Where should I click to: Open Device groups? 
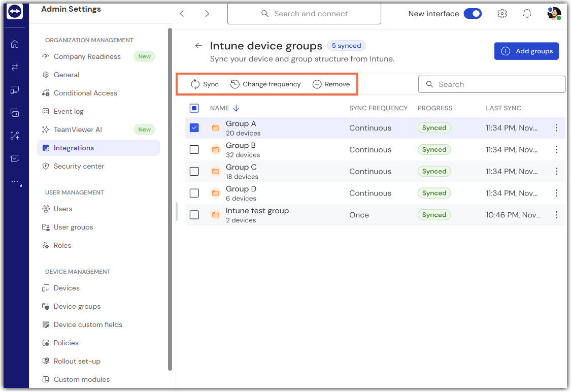[98, 306]
